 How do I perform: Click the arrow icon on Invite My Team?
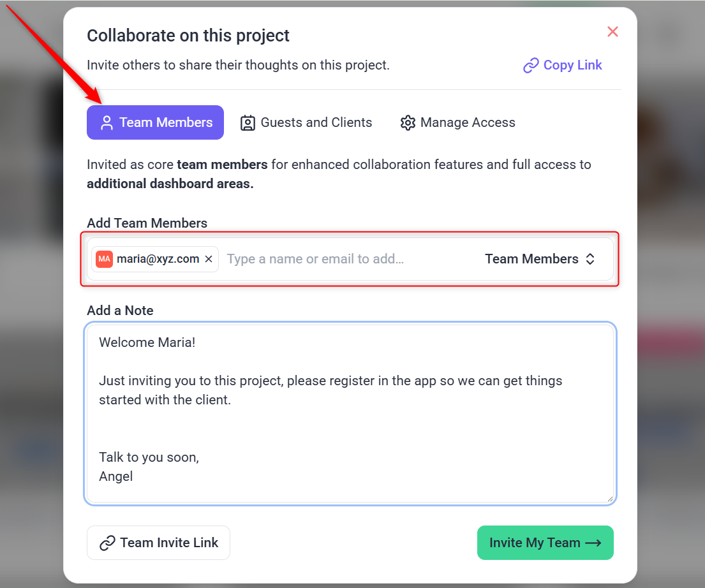593,543
